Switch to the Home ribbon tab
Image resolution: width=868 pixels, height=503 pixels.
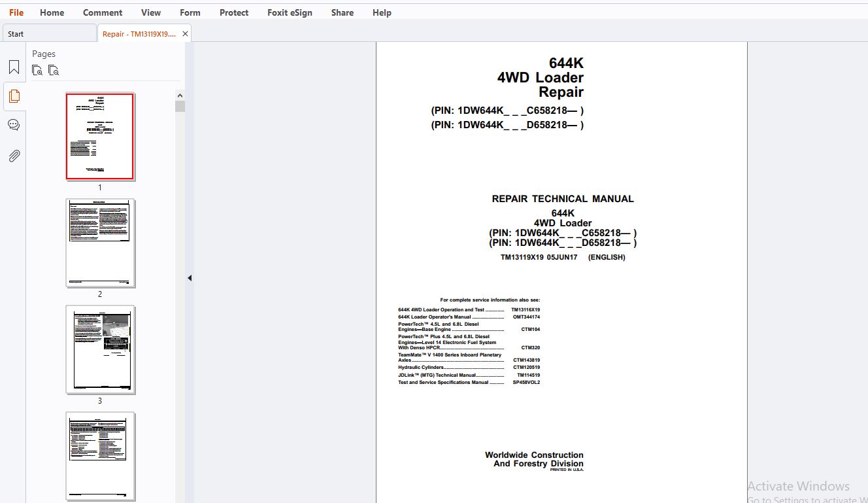[x=52, y=12]
